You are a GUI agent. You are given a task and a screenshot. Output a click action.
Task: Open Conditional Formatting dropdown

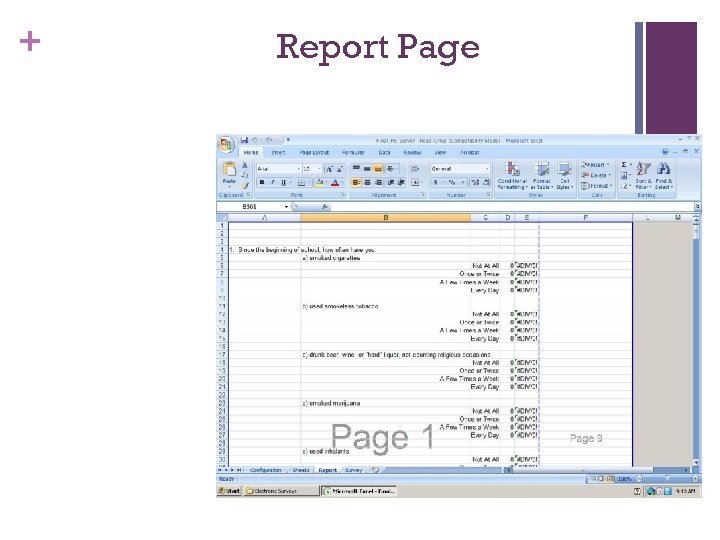pyautogui.click(x=512, y=175)
